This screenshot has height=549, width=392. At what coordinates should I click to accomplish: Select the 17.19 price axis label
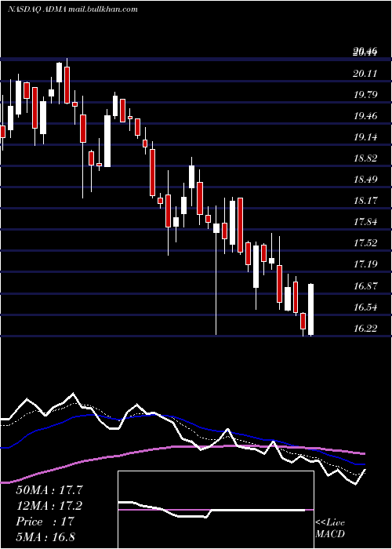click(x=365, y=264)
